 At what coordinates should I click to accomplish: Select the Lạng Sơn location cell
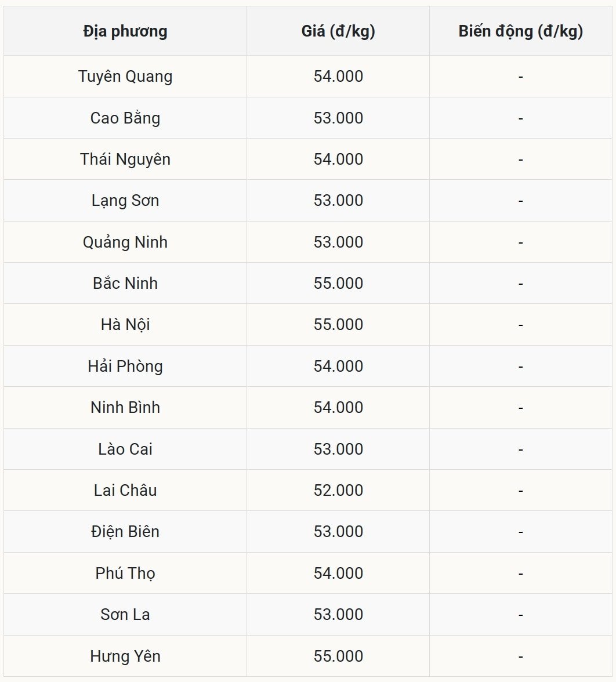(125, 201)
